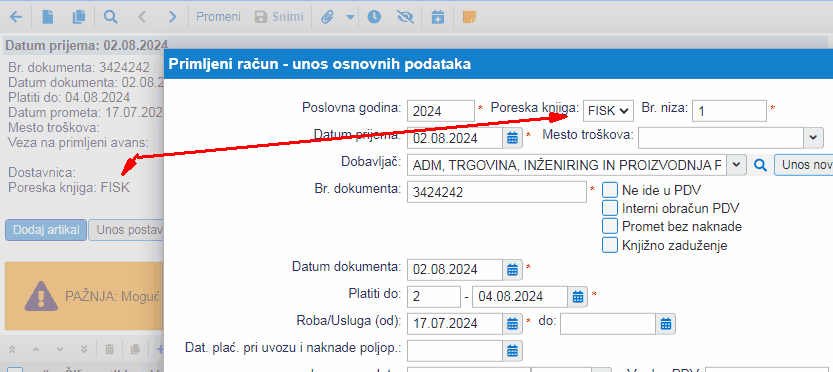833x372 pixels.
Task: Open the Platiti do calendar picker
Action: [578, 297]
